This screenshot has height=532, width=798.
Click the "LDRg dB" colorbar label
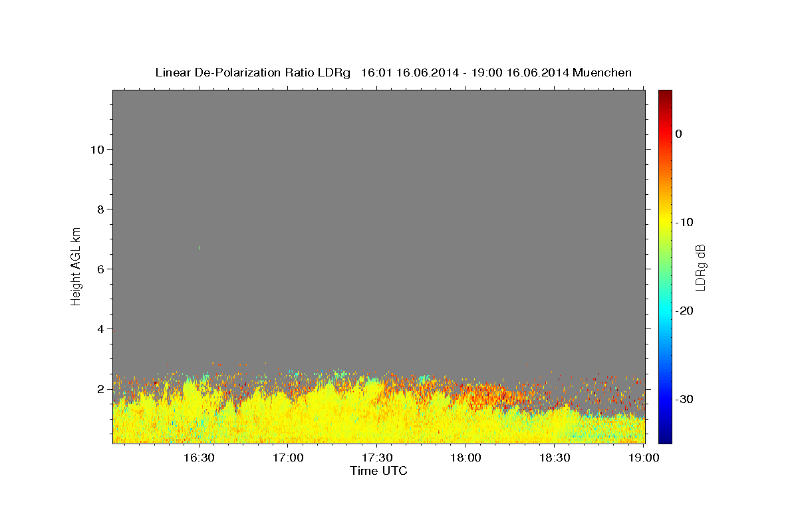pyautogui.click(x=700, y=267)
